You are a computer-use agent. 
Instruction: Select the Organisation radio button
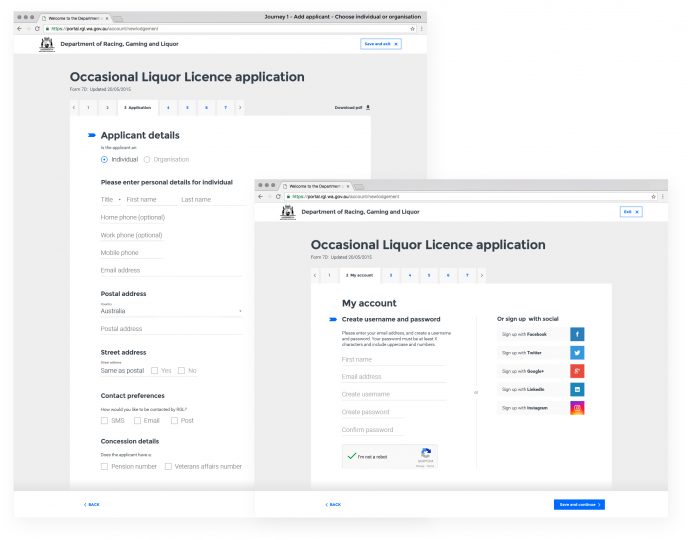(148, 159)
